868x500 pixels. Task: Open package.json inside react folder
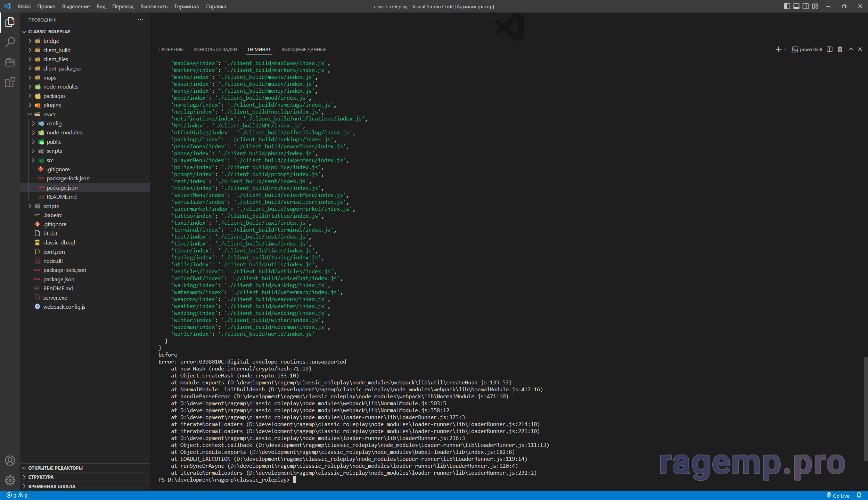click(85, 187)
